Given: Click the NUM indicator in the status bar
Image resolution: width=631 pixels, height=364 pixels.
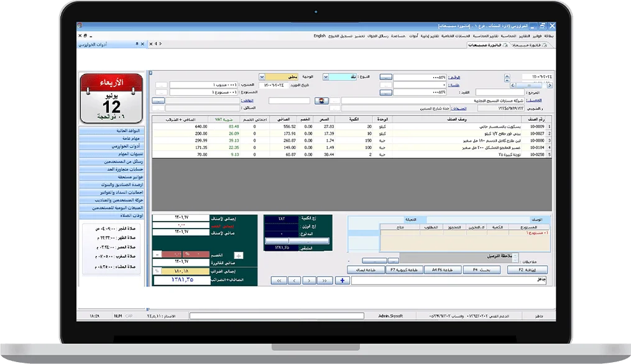Looking at the screenshot, I should (117, 316).
